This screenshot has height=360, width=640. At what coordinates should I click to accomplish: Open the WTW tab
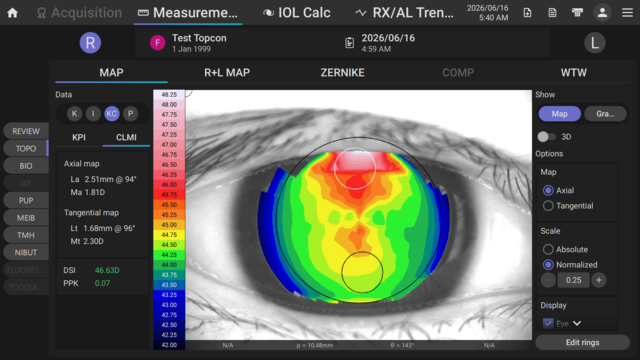(573, 73)
